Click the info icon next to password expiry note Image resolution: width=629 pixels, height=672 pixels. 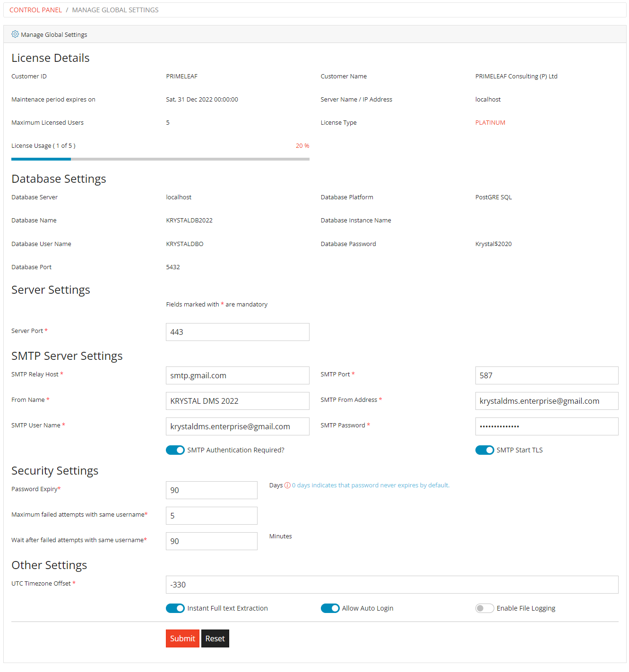[287, 485]
